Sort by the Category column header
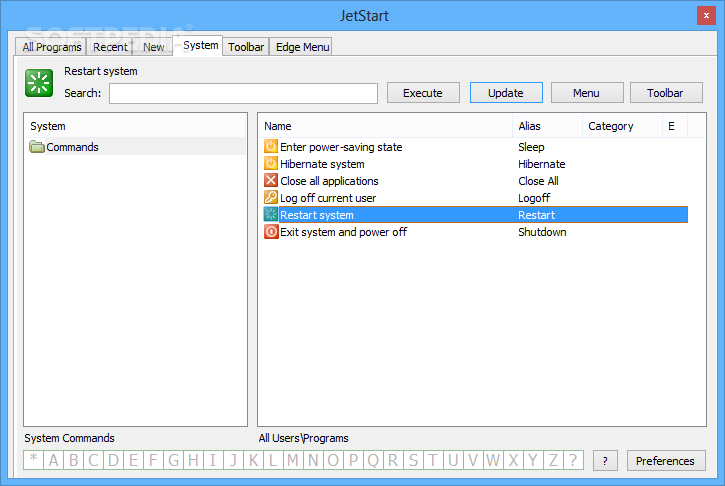725x486 pixels. pos(622,126)
